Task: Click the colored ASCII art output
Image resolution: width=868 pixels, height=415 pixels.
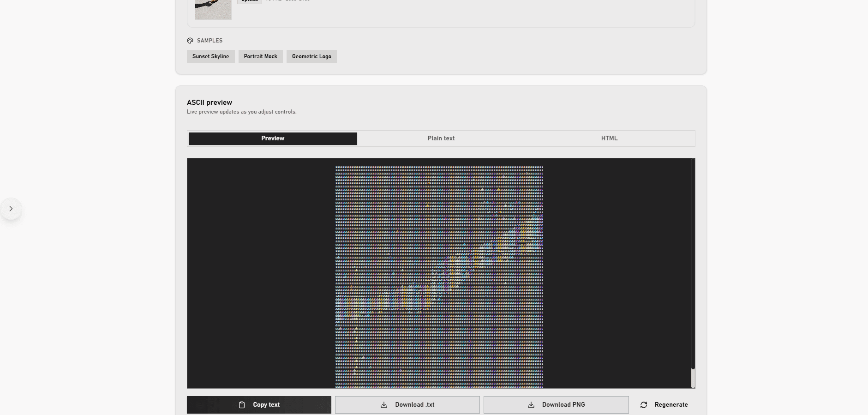Action: pyautogui.click(x=439, y=276)
